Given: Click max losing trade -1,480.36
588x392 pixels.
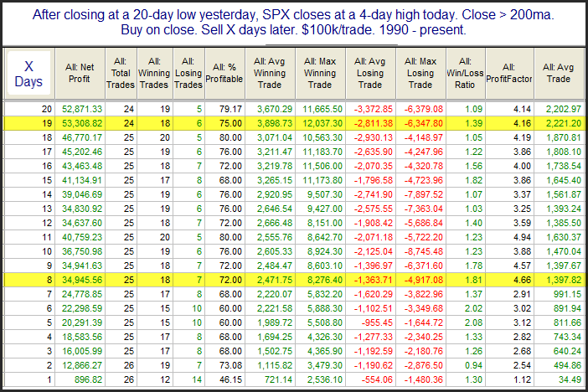Looking at the screenshot, I should pyautogui.click(x=423, y=380).
